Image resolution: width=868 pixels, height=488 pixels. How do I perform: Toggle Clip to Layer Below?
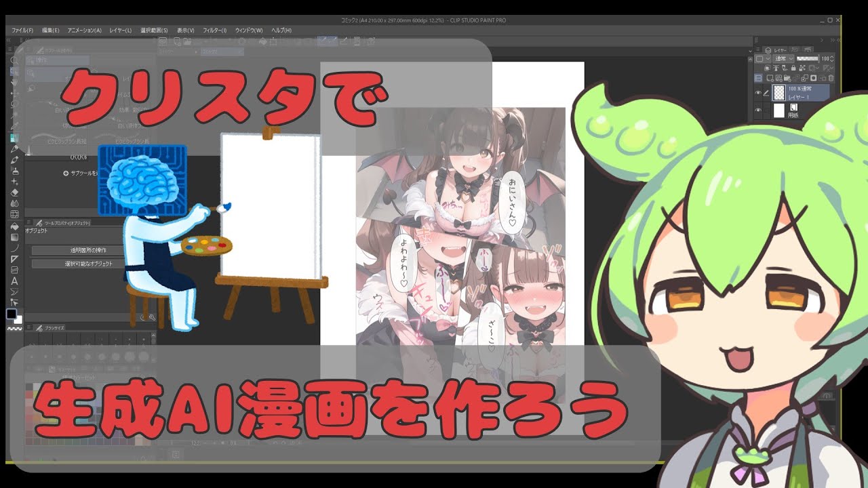coord(767,68)
